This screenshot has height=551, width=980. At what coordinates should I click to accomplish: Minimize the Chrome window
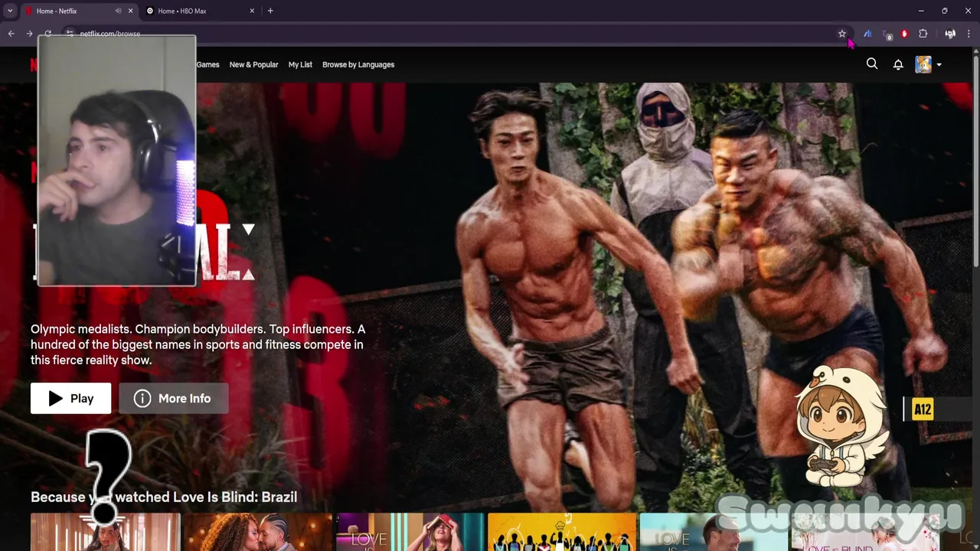coord(921,11)
